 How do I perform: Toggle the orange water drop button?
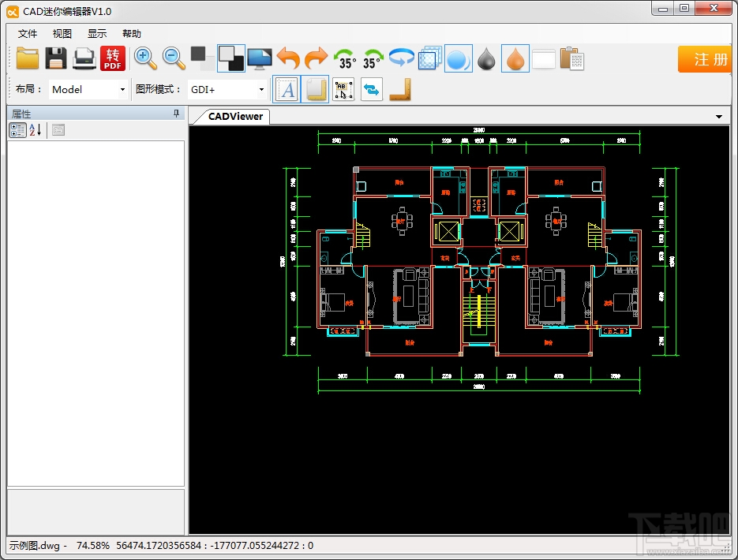tap(515, 58)
